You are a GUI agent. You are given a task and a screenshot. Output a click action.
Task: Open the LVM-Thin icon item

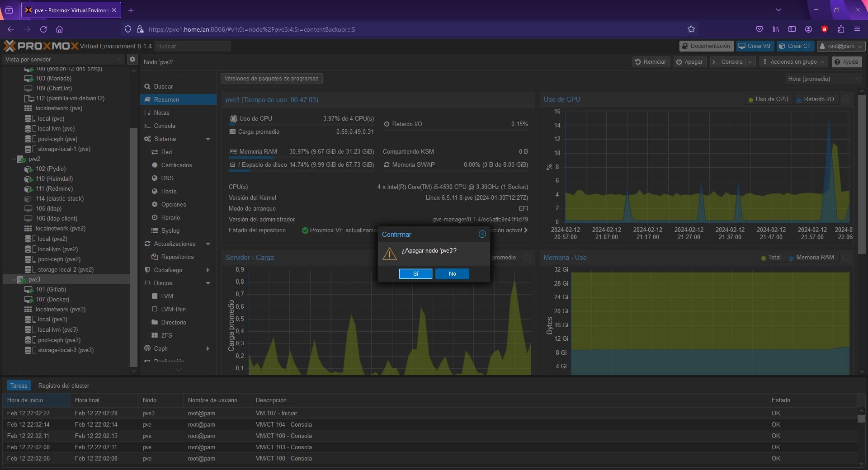tap(155, 309)
